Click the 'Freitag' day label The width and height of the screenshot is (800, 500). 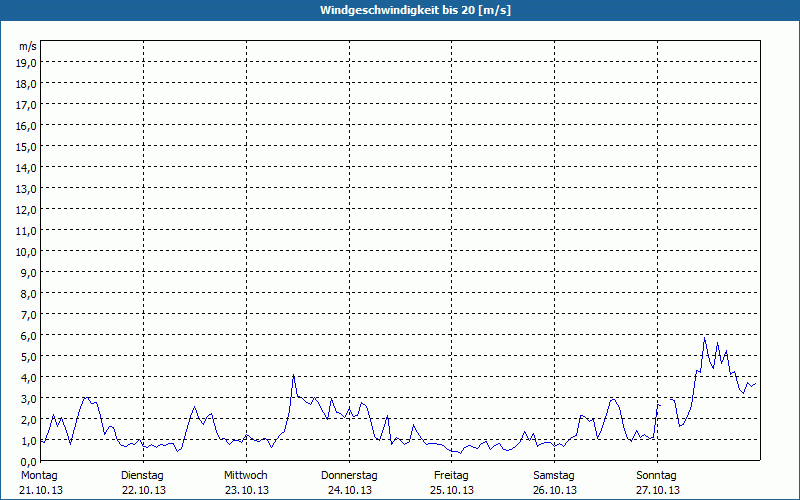pos(452,476)
